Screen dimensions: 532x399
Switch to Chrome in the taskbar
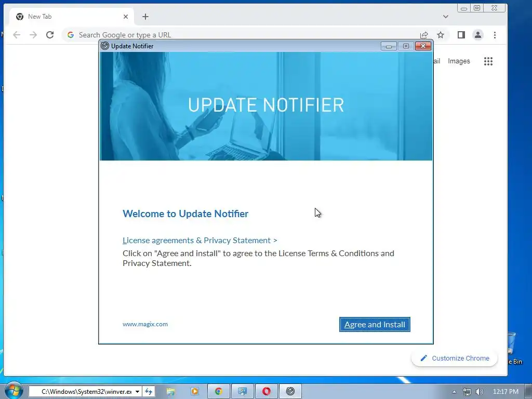(219, 392)
